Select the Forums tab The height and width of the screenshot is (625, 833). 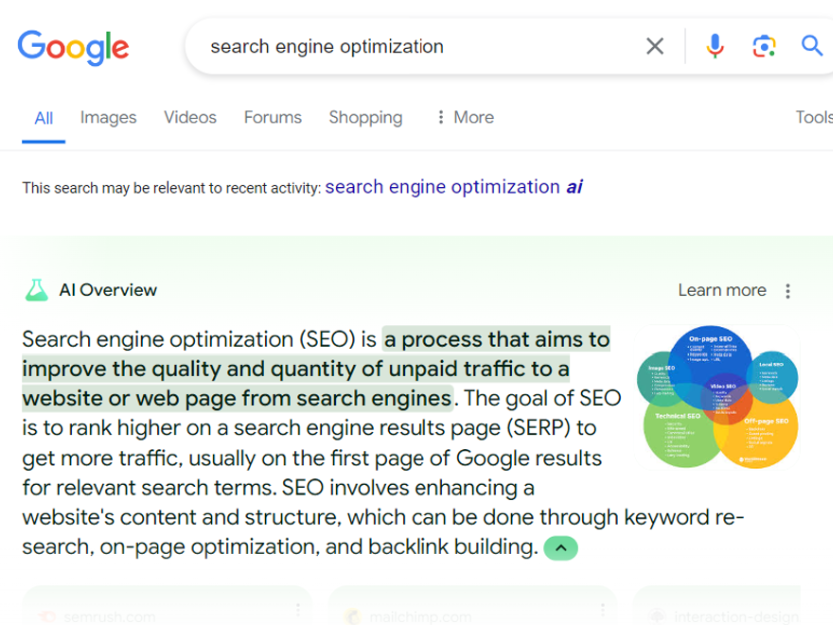coord(273,117)
